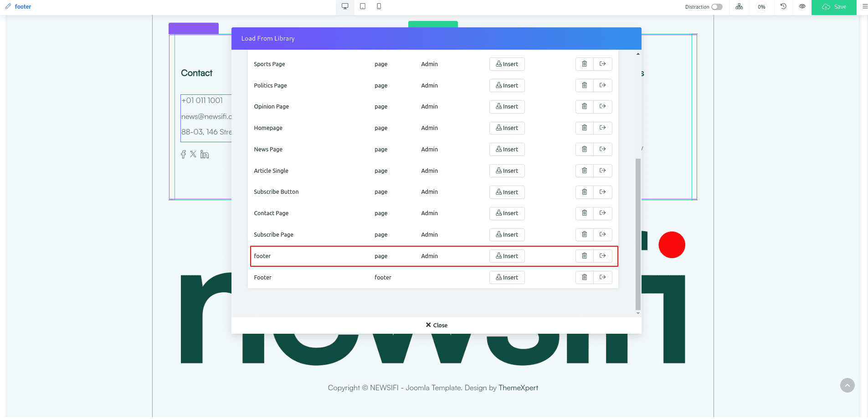The height and width of the screenshot is (419, 868).
Task: Switch to tablet preview mode
Action: coord(363,7)
